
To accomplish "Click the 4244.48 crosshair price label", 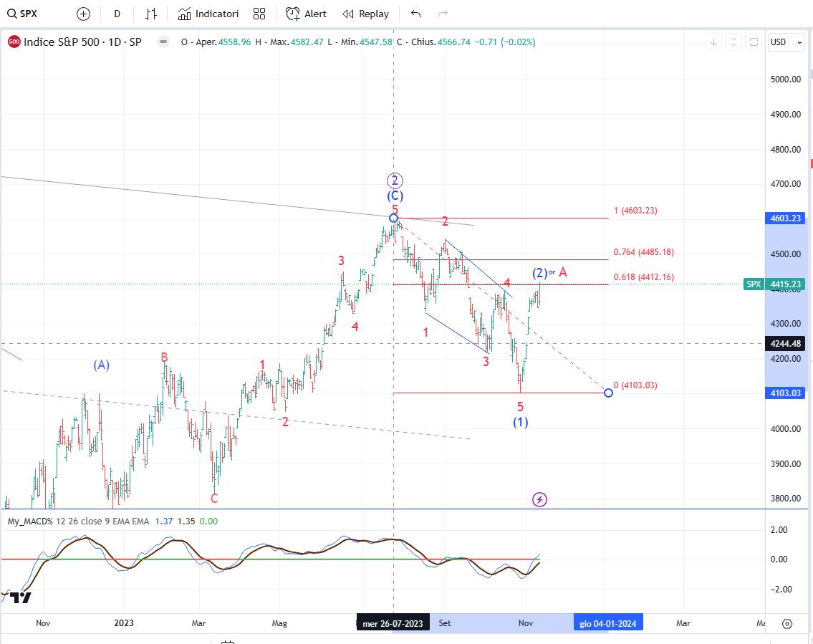I will [786, 344].
